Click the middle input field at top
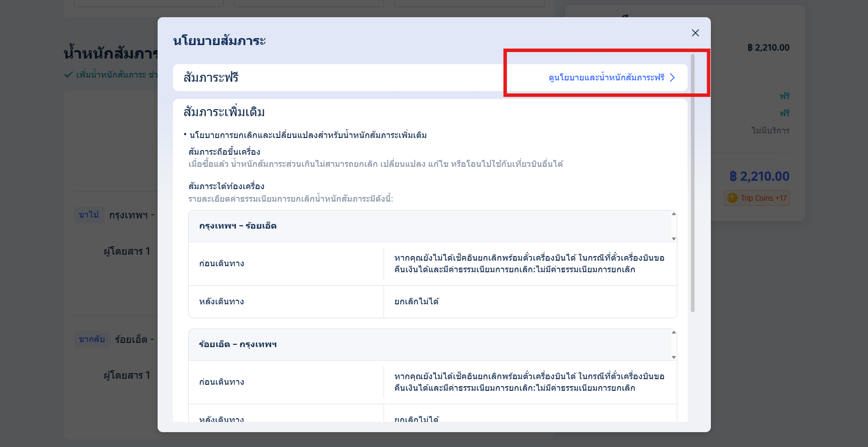868x447 pixels. pos(308,2)
